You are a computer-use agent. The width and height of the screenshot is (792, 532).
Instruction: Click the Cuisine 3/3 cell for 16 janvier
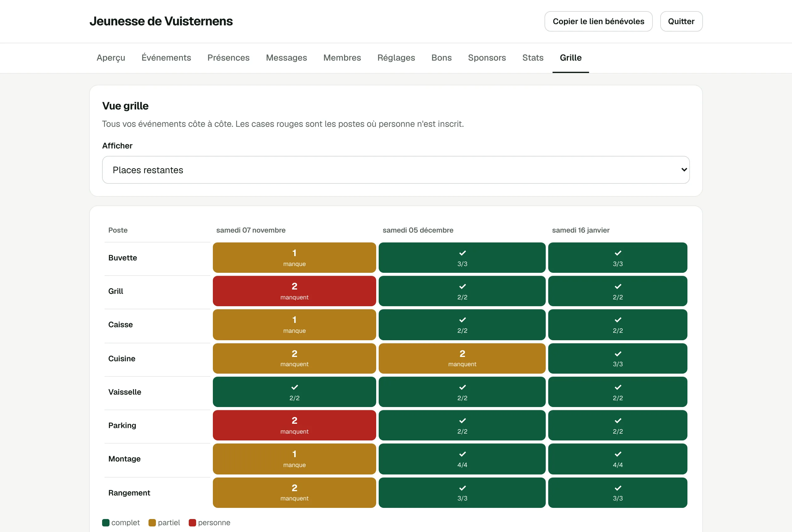(618, 358)
